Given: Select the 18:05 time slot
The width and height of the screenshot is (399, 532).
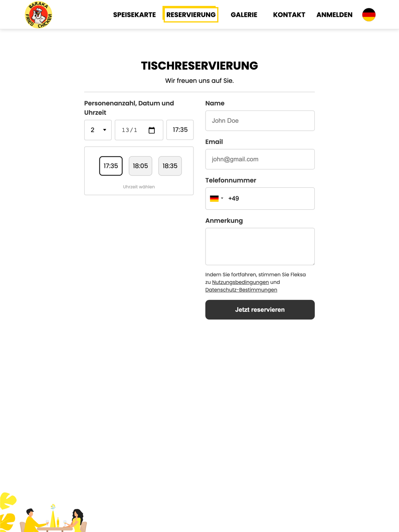Looking at the screenshot, I should click(x=140, y=166).
